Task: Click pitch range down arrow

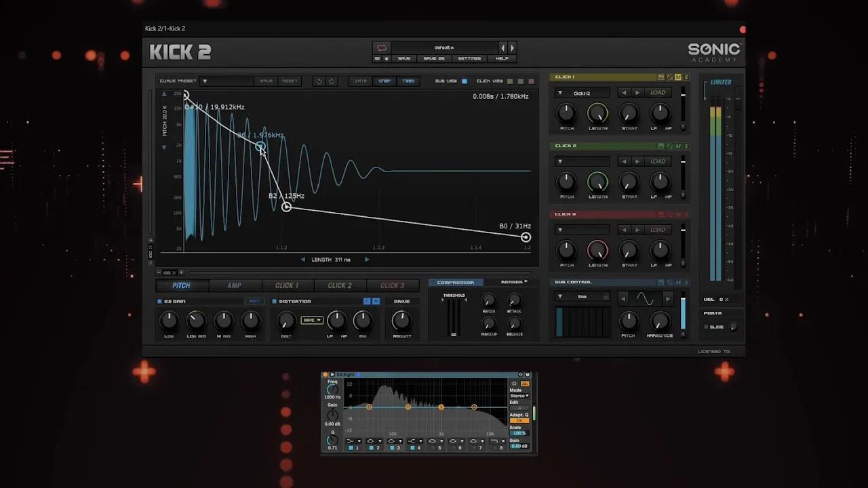Action: [x=163, y=147]
